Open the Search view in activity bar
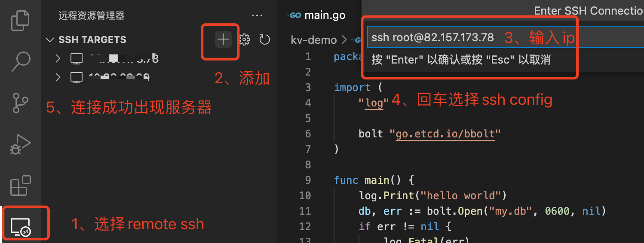This screenshot has width=644, height=243. [x=20, y=62]
